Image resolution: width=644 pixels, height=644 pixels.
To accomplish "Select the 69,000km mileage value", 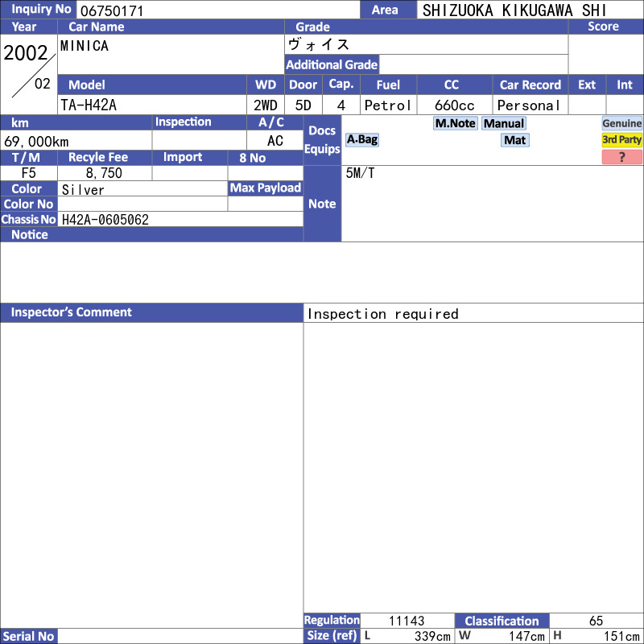I will pos(76,141).
